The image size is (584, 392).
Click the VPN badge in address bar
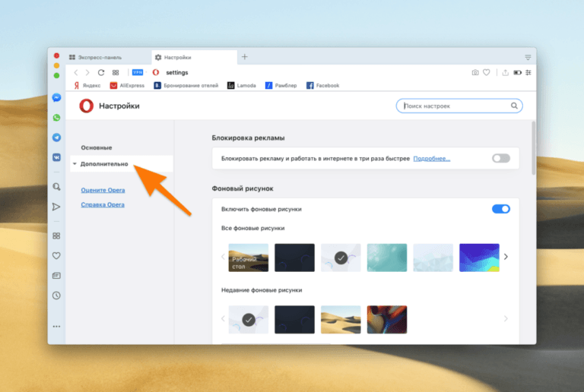coord(138,72)
